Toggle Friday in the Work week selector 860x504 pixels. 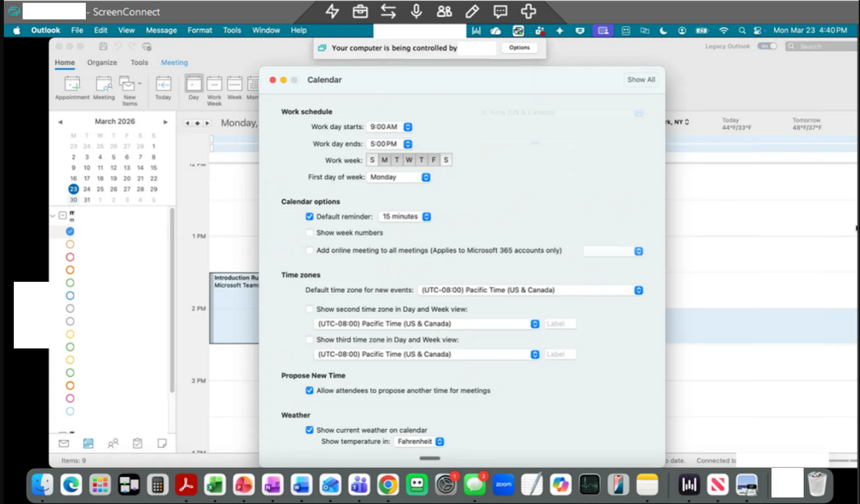coord(434,160)
